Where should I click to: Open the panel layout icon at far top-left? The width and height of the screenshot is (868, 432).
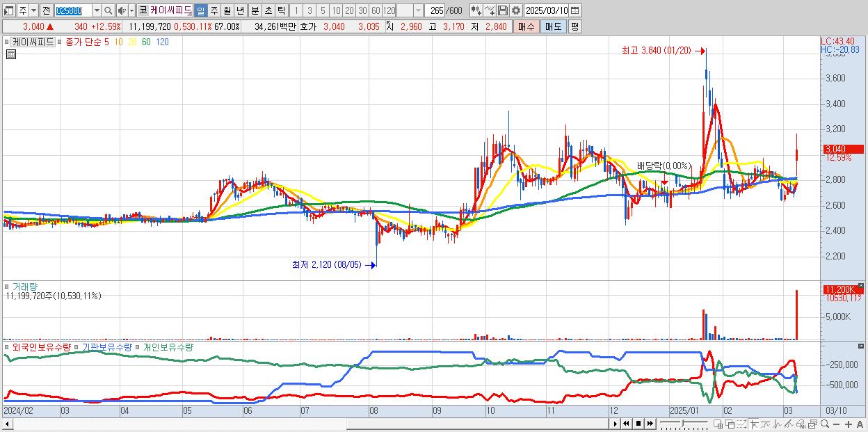point(8,10)
